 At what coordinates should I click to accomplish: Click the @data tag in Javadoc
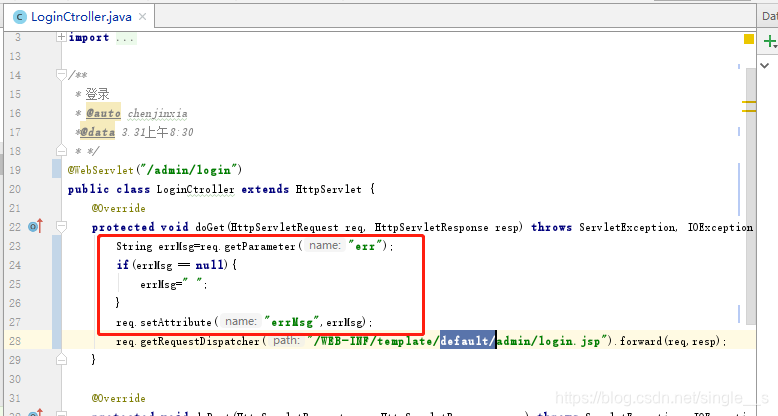pos(97,132)
